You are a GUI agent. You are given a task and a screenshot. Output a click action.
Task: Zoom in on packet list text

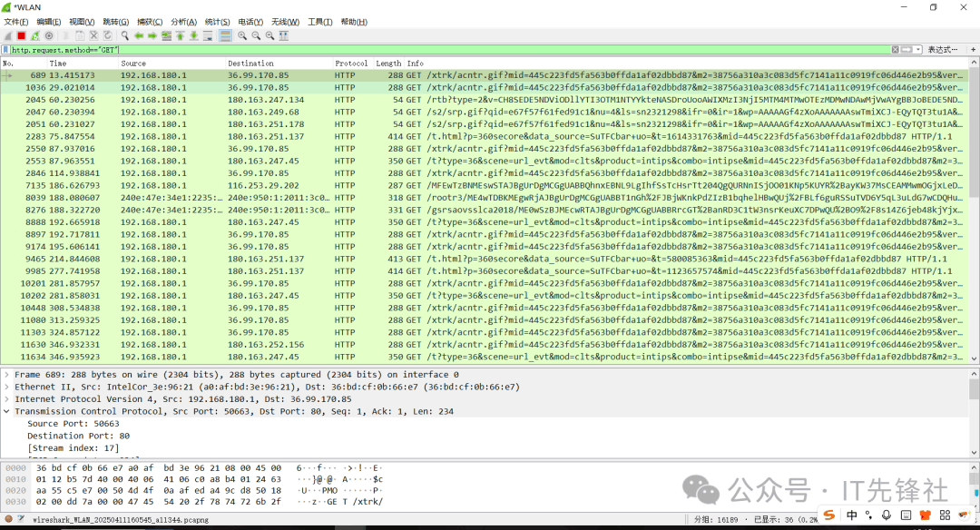click(x=243, y=35)
